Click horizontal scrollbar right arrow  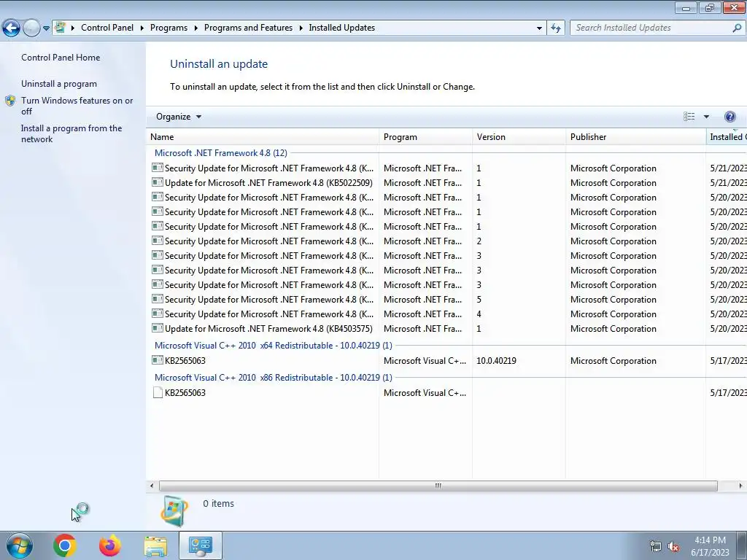740,486
